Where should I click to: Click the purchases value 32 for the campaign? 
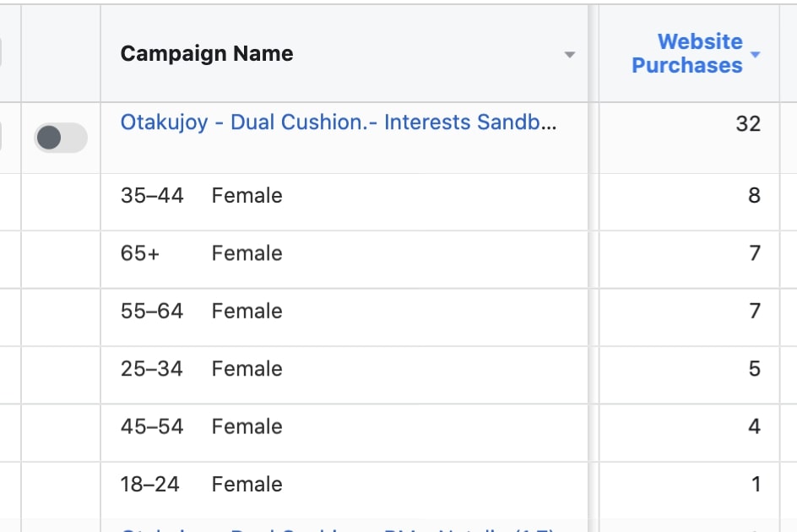pyautogui.click(x=747, y=122)
